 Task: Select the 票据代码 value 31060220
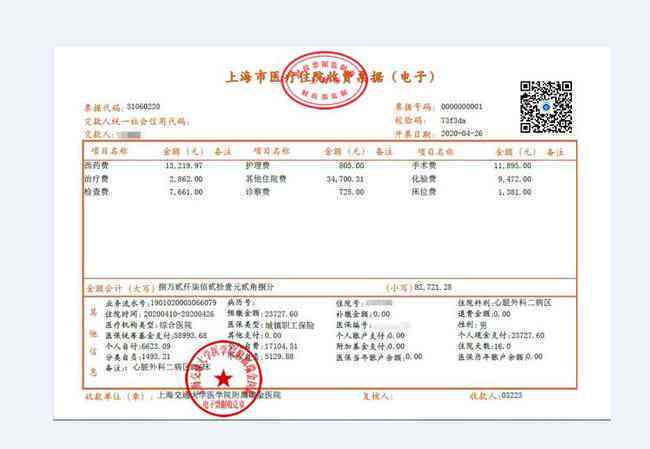[143, 107]
